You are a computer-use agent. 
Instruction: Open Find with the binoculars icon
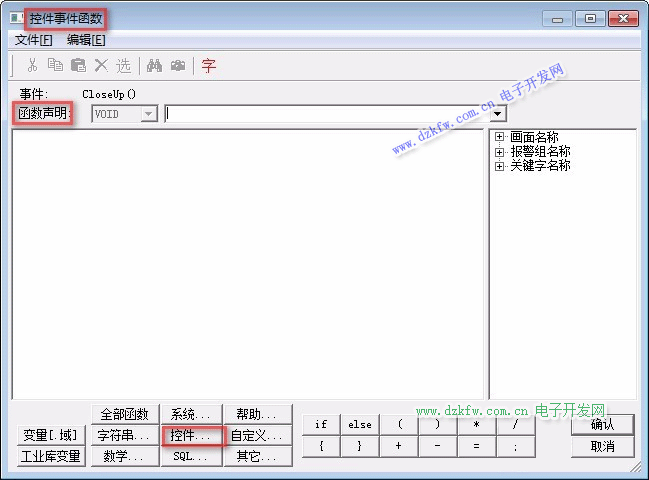point(155,66)
